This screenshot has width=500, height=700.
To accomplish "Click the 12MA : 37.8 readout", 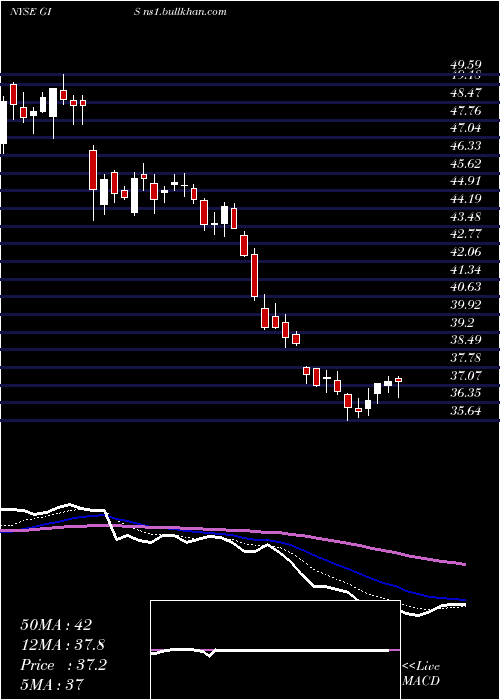I will (x=62, y=645).
